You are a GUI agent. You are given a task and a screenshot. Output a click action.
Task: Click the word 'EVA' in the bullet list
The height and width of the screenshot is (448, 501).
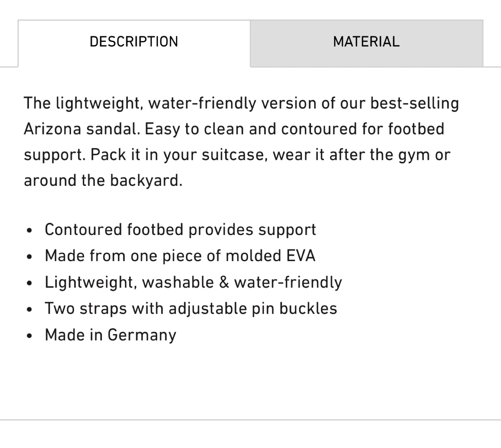coord(301,256)
